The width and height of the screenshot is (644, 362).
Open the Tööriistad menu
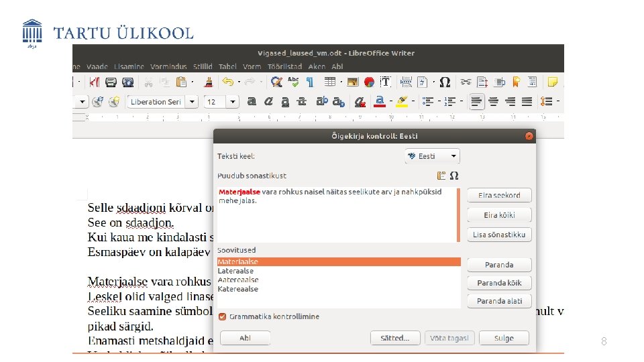click(x=284, y=66)
